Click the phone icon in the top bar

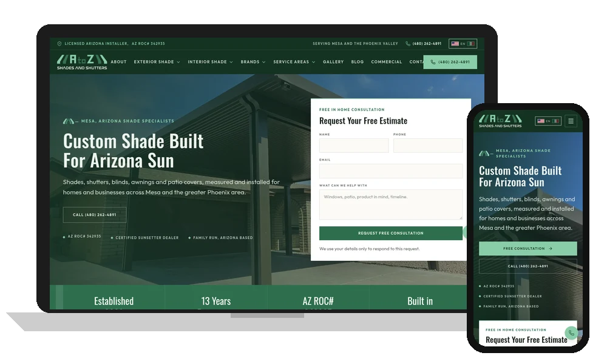tap(408, 44)
